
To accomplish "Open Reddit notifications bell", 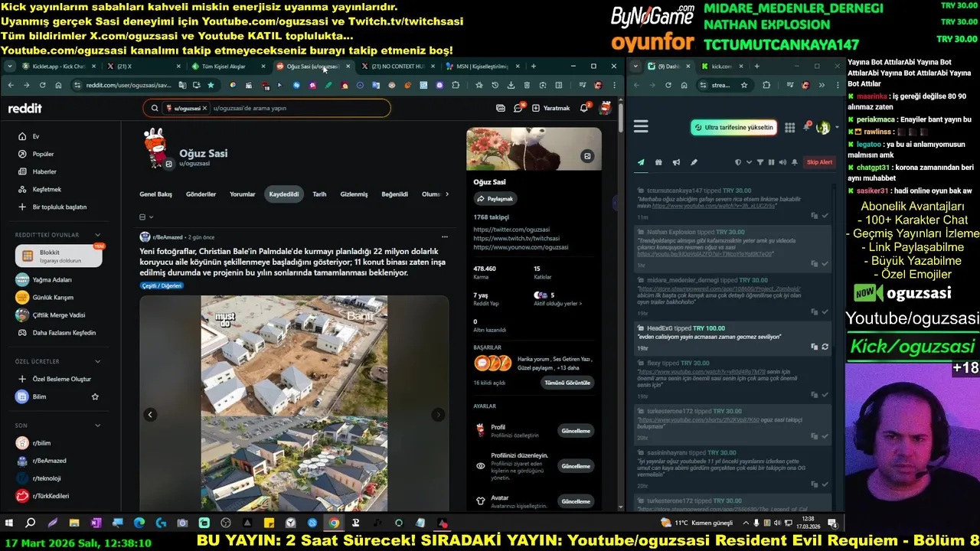I will pyautogui.click(x=584, y=108).
